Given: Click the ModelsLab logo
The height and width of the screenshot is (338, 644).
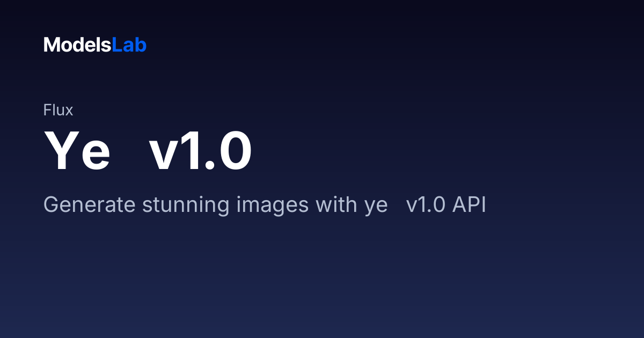Looking at the screenshot, I should pyautogui.click(x=95, y=45).
